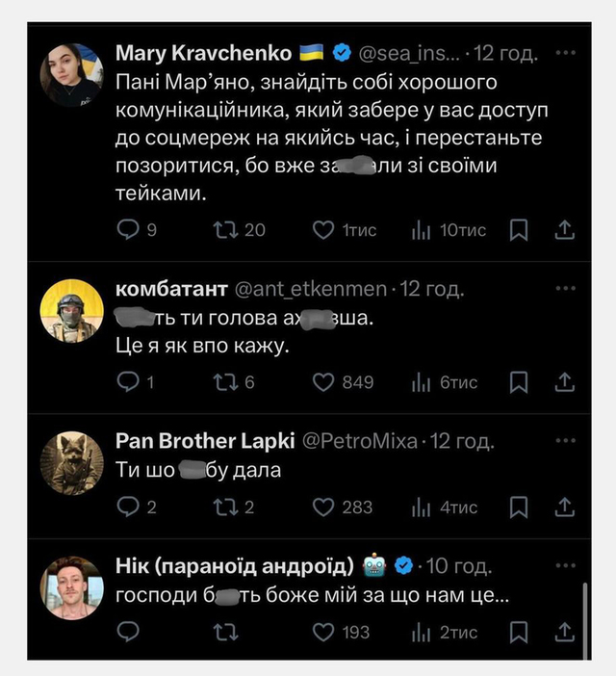Open more options on Pan Brother Lapki's tweet

tap(566, 442)
